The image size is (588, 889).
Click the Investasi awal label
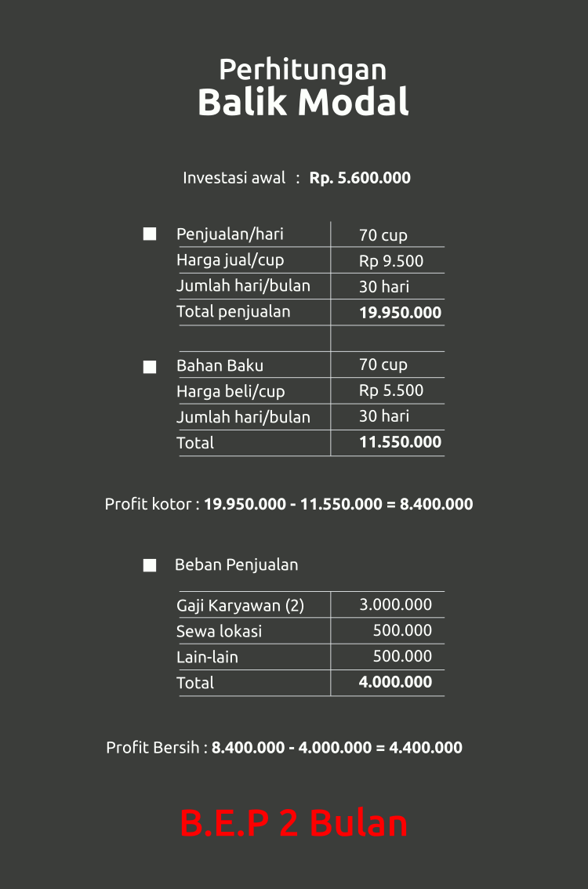pos(234,178)
